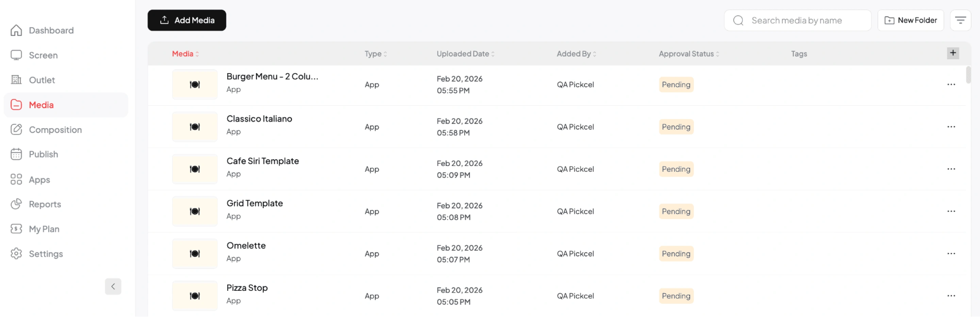Open the Burger Menu thumbnail
980x317 pixels.
click(195, 84)
